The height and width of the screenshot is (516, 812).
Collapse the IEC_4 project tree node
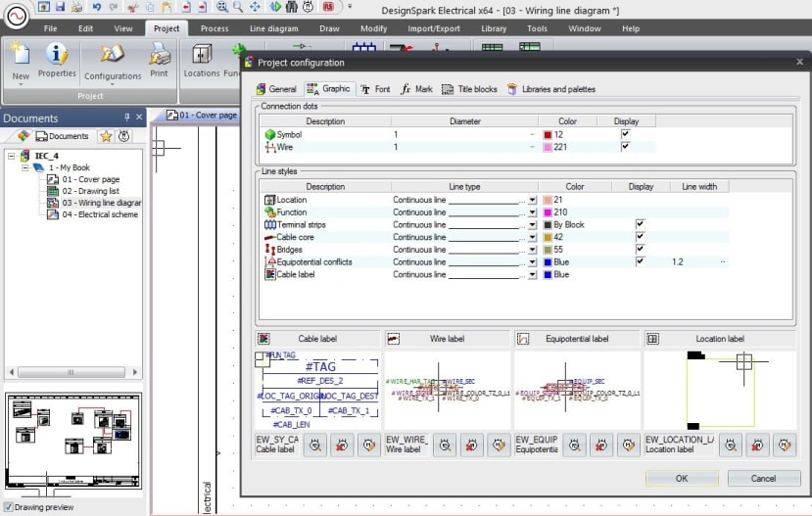tap(11, 156)
